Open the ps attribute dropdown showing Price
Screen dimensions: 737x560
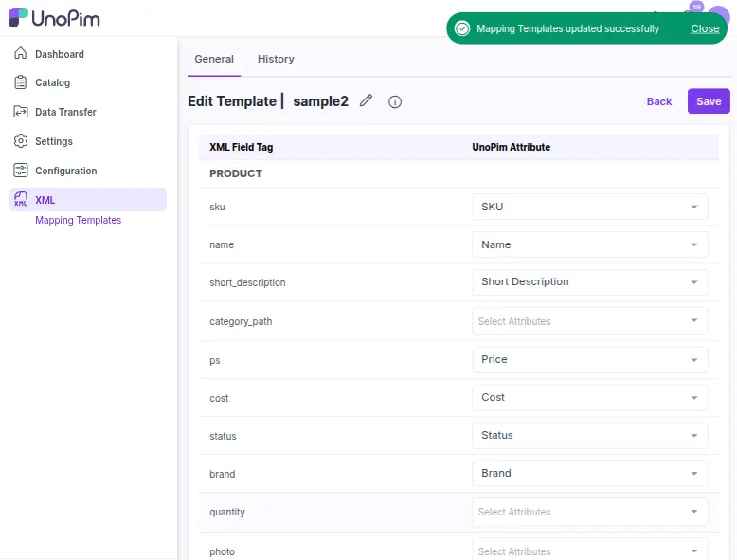coord(589,359)
